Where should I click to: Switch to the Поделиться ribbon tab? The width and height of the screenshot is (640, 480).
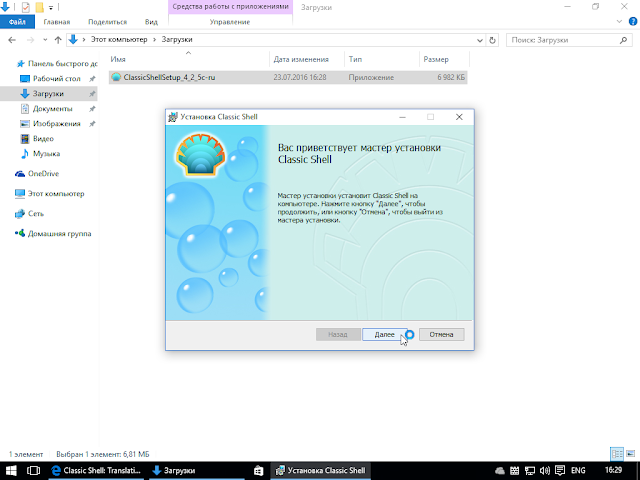[x=107, y=22]
